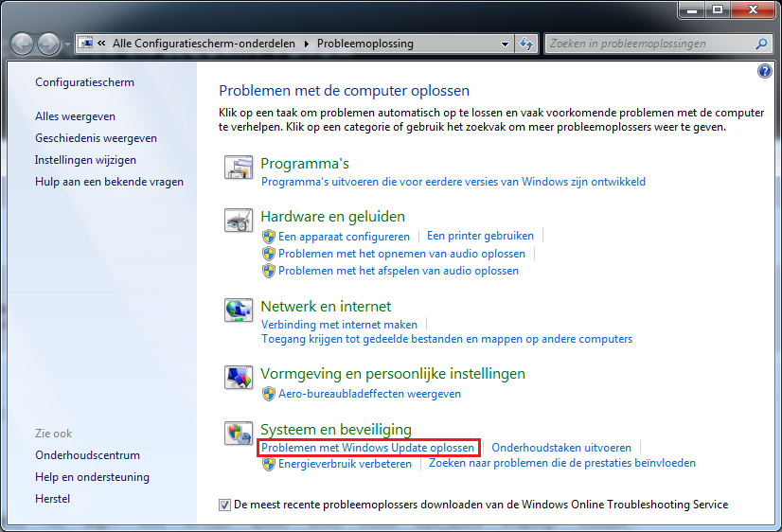Click Problemen met Windows Update oplossen
782x532 pixels.
click(x=367, y=448)
